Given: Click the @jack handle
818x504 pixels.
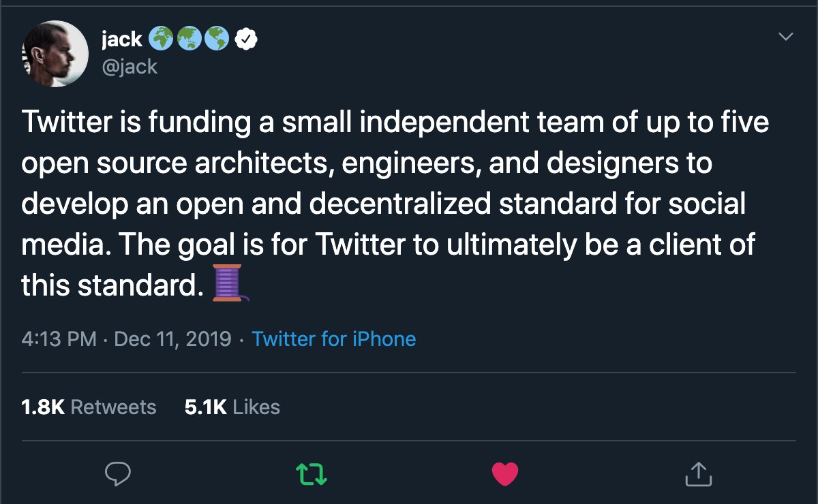Looking at the screenshot, I should pyautogui.click(x=130, y=67).
